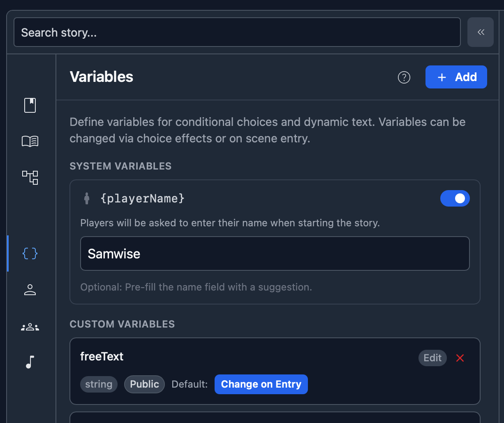This screenshot has height=423, width=504.
Task: Select the freeText variable name
Action: (x=102, y=356)
